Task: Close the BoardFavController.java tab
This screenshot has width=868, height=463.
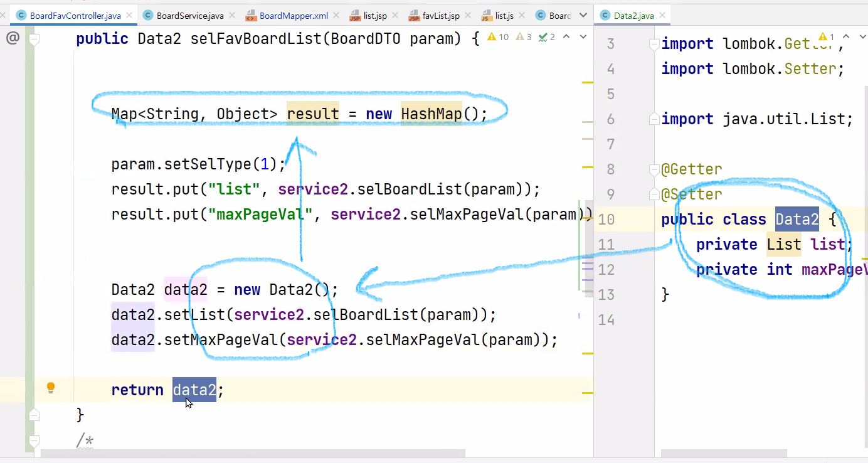Action: pyautogui.click(x=130, y=15)
